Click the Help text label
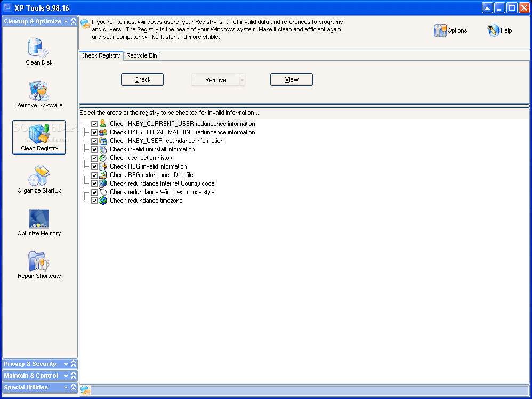Viewport: 532px width, 399px height. pyautogui.click(x=506, y=30)
